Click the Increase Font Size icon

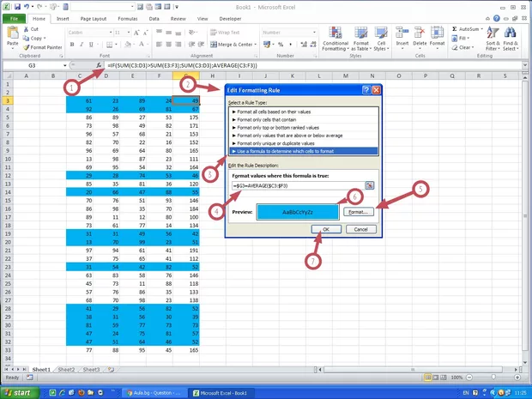pos(136,33)
